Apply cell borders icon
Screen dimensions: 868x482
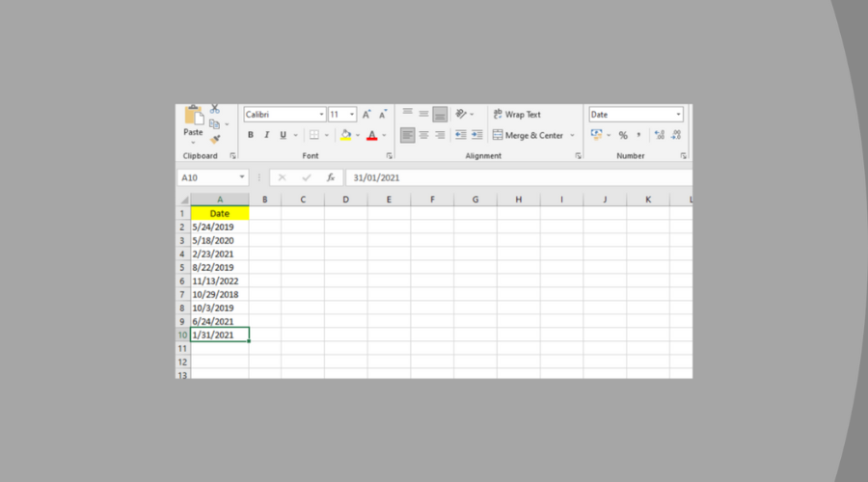[313, 135]
